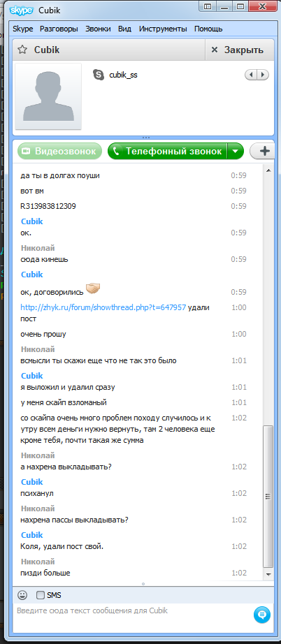Click the favorite star icon next to Cubik
The image size is (281, 644).
22,50
